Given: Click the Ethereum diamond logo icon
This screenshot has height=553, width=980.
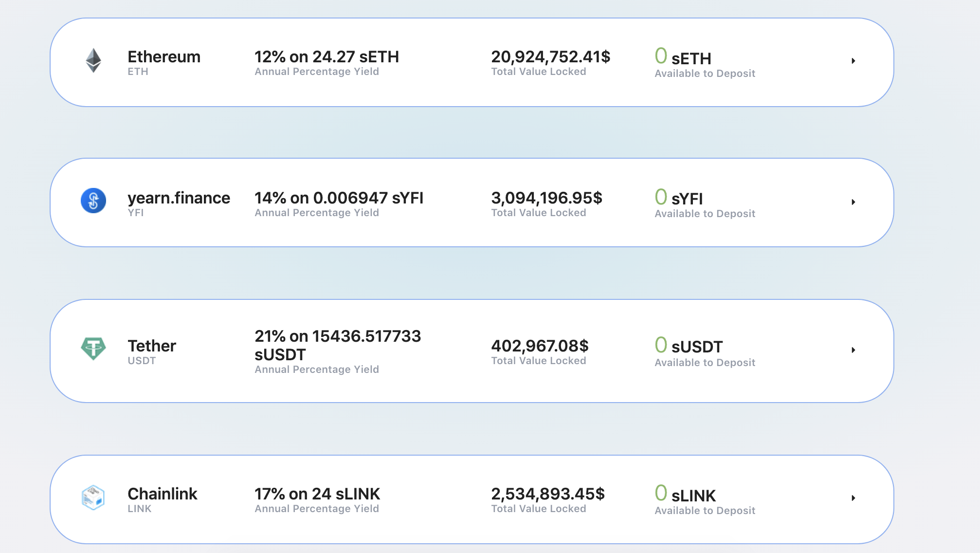Looking at the screenshot, I should pyautogui.click(x=94, y=61).
